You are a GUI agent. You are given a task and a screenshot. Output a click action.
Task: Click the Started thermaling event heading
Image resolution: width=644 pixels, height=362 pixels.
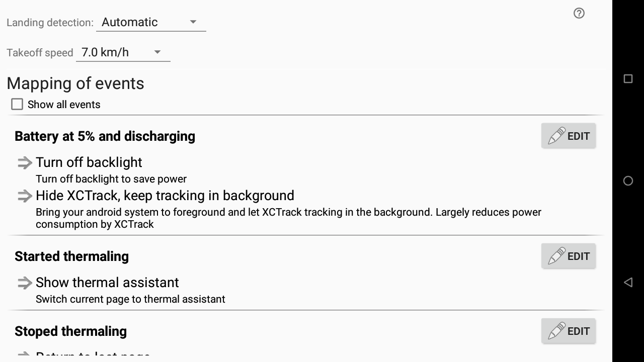(71, 256)
